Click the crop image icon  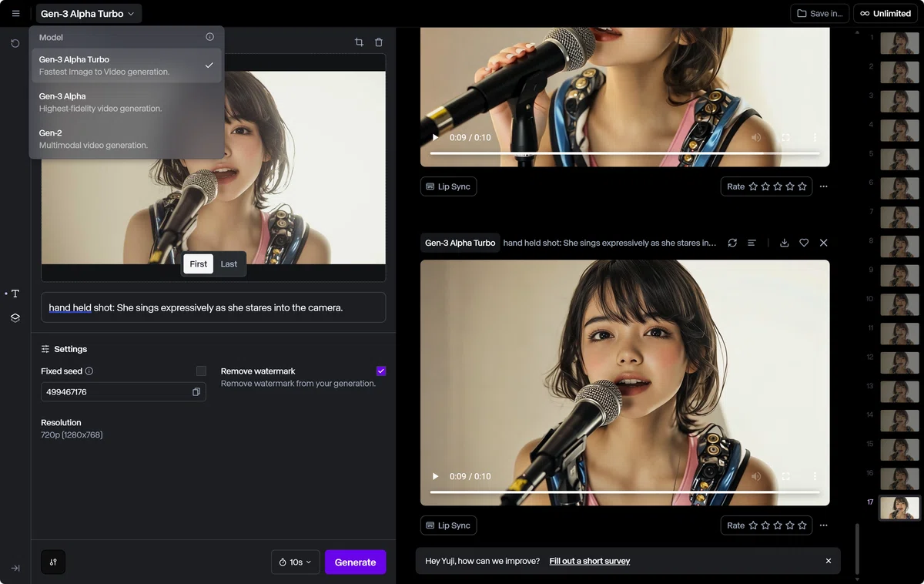coord(359,42)
